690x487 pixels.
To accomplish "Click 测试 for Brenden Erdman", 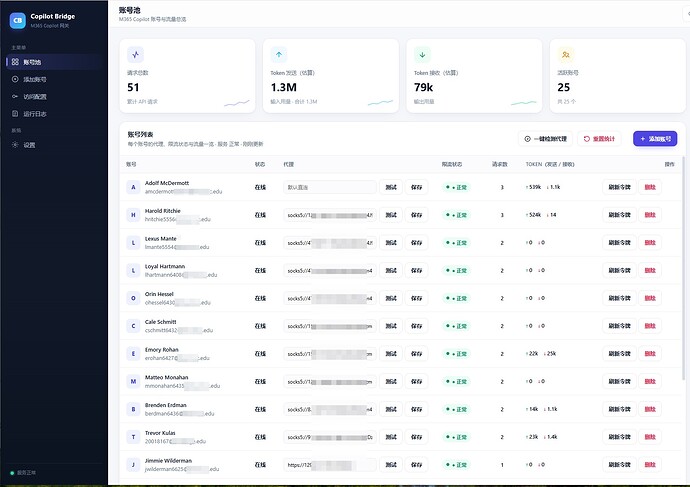I will pos(391,409).
